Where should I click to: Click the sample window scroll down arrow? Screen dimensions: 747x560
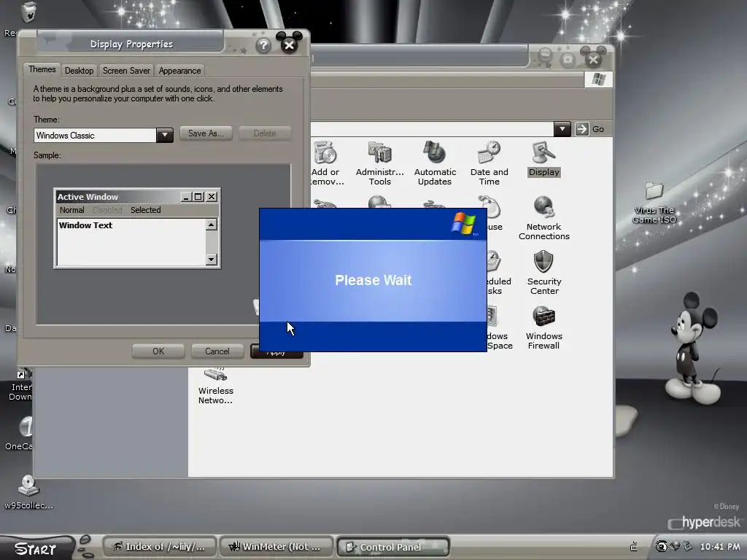[x=212, y=260]
